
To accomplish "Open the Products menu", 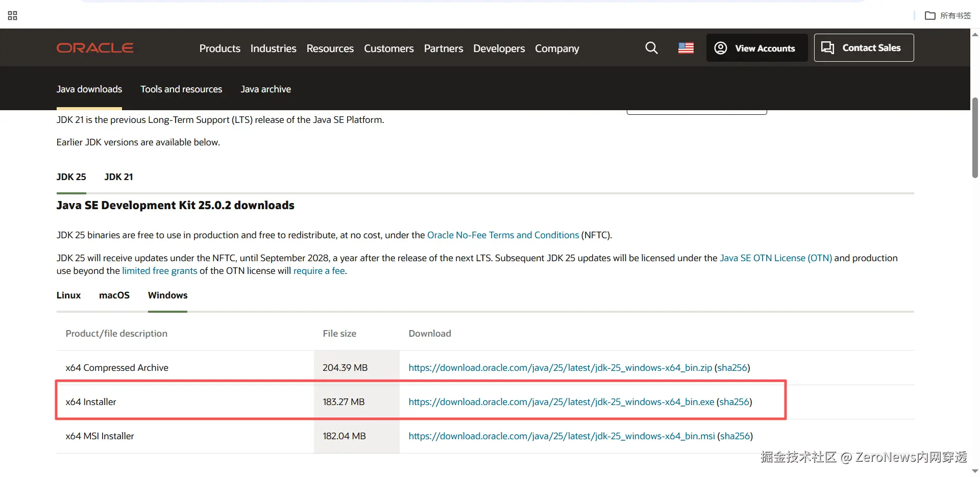I will point(220,48).
